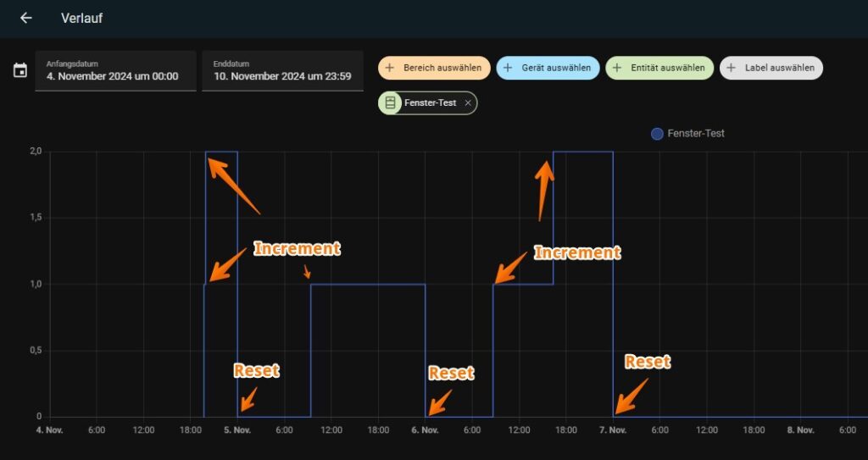
Task: Edit the Anfangsdatum start date field
Action: [x=115, y=71]
